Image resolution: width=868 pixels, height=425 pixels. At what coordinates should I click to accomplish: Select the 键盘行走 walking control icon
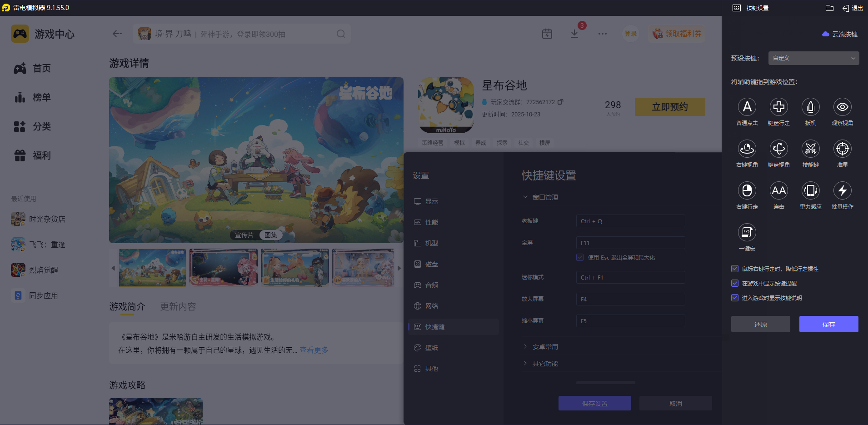pyautogui.click(x=779, y=107)
